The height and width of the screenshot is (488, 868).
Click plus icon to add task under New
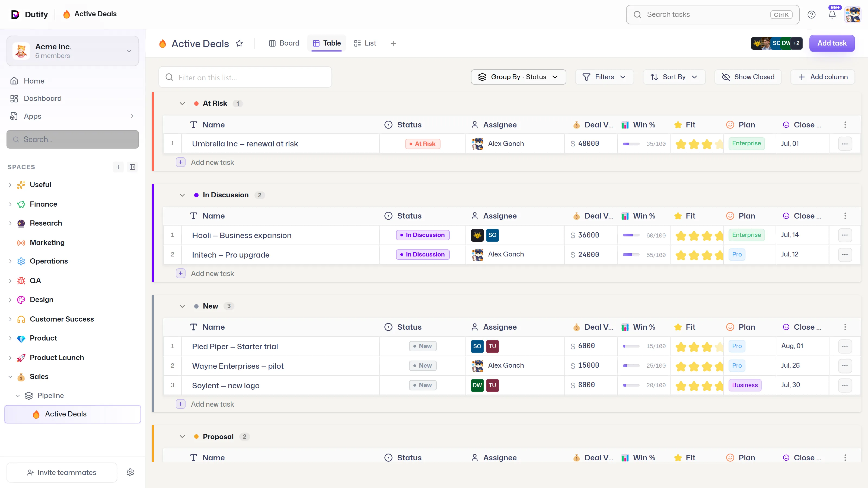(x=181, y=404)
